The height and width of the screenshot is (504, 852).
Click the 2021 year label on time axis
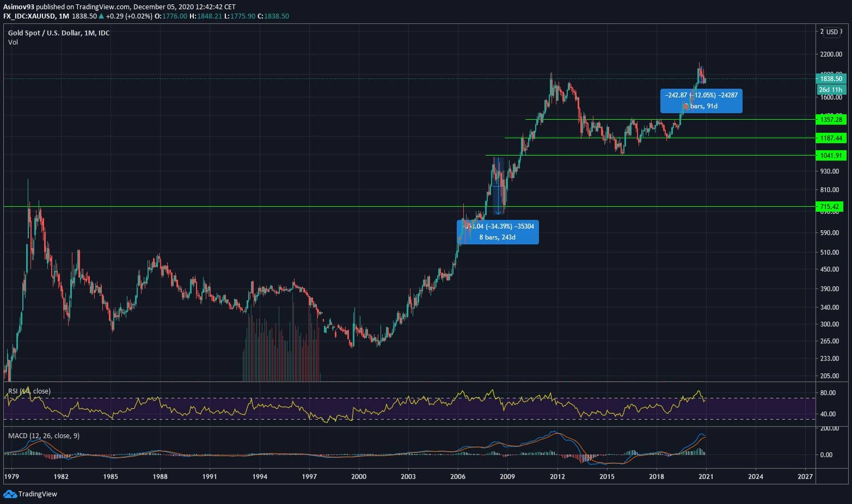(x=706, y=477)
